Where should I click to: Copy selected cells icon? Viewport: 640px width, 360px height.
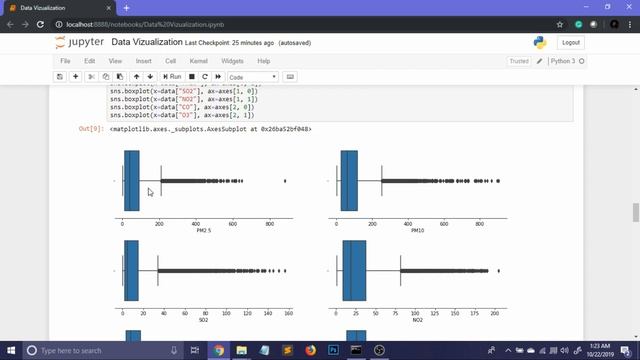[x=106, y=77]
